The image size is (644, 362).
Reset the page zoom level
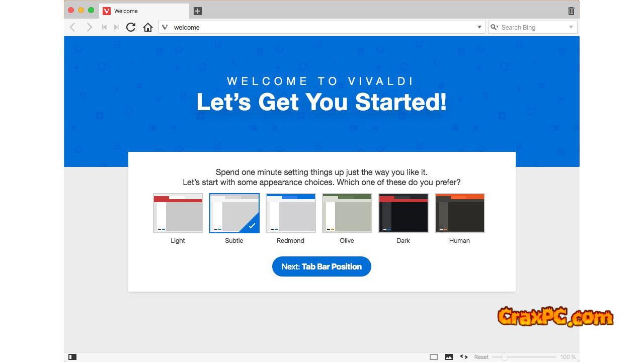point(481,357)
